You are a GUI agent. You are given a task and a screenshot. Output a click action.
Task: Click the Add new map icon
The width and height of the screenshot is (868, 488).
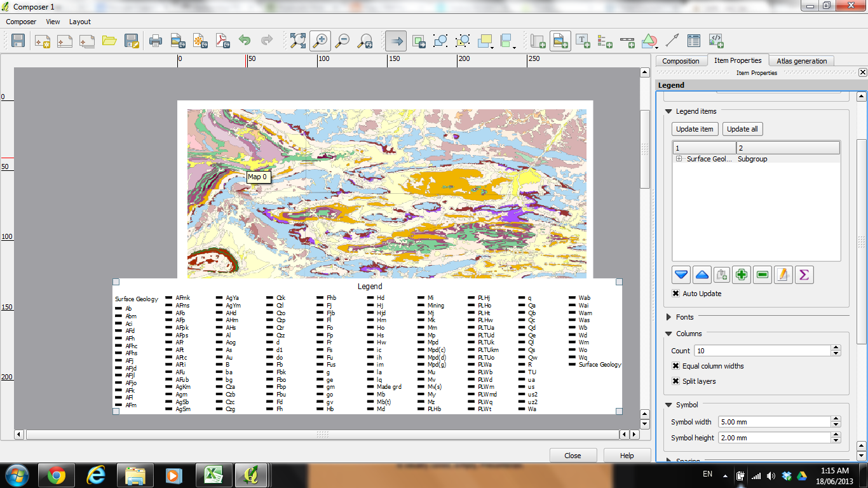click(538, 41)
